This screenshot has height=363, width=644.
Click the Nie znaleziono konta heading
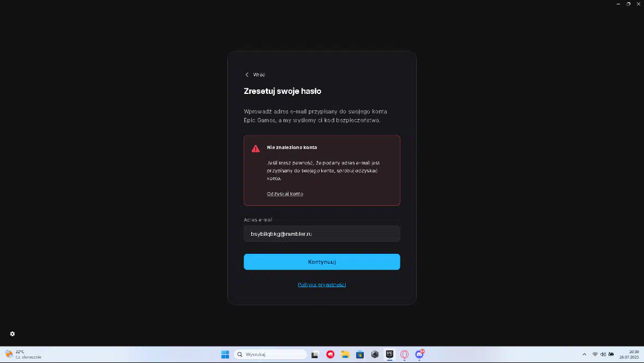(x=292, y=147)
